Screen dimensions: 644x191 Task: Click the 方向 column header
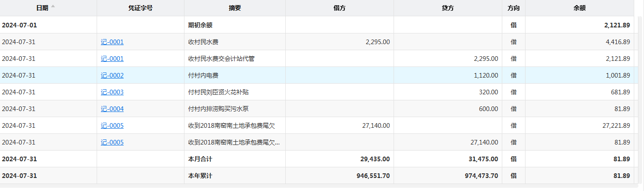point(513,8)
